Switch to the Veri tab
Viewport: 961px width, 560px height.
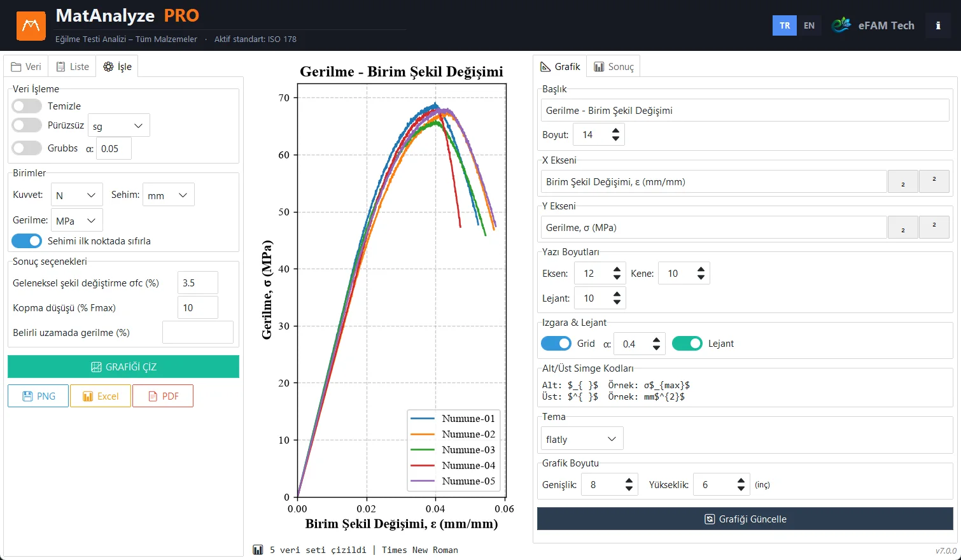(x=26, y=66)
